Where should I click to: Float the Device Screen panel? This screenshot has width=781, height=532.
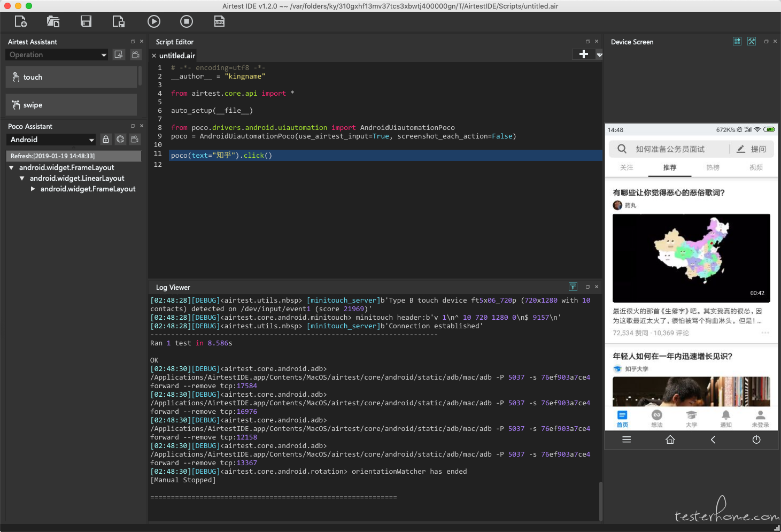767,41
